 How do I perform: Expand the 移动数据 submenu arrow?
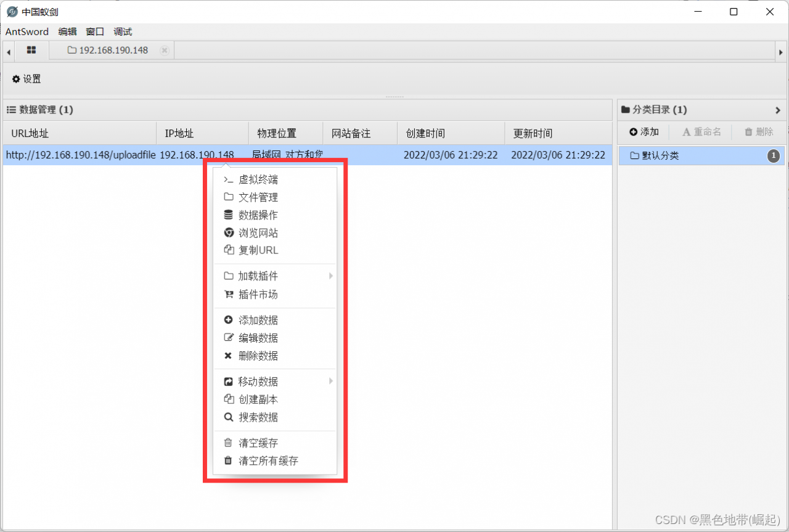(330, 382)
